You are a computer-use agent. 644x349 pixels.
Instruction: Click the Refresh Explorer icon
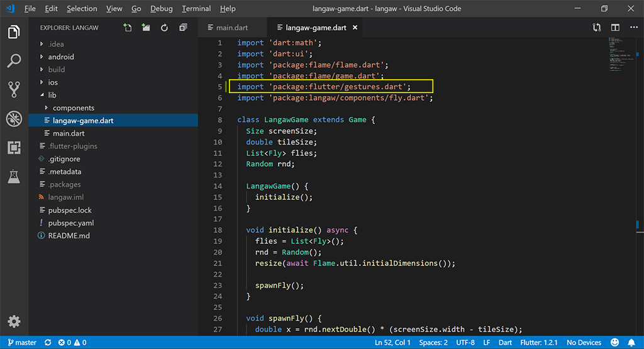tap(164, 28)
